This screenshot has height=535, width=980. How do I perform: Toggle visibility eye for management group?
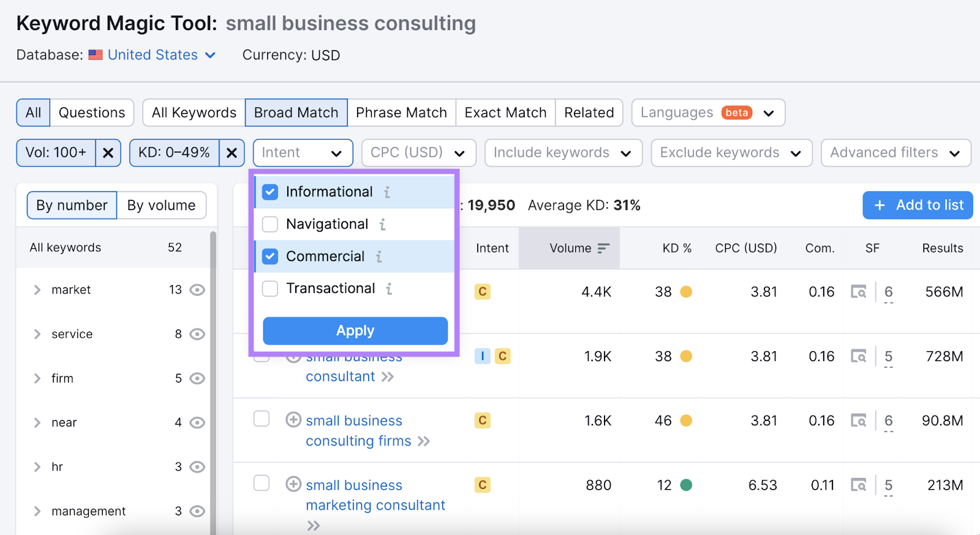pos(197,511)
